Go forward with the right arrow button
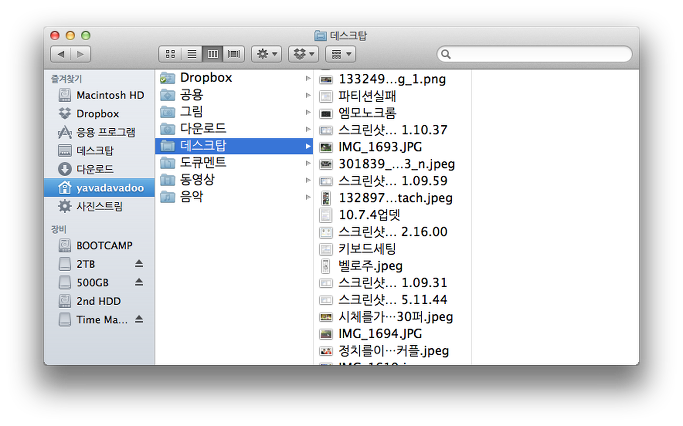 pos(81,54)
